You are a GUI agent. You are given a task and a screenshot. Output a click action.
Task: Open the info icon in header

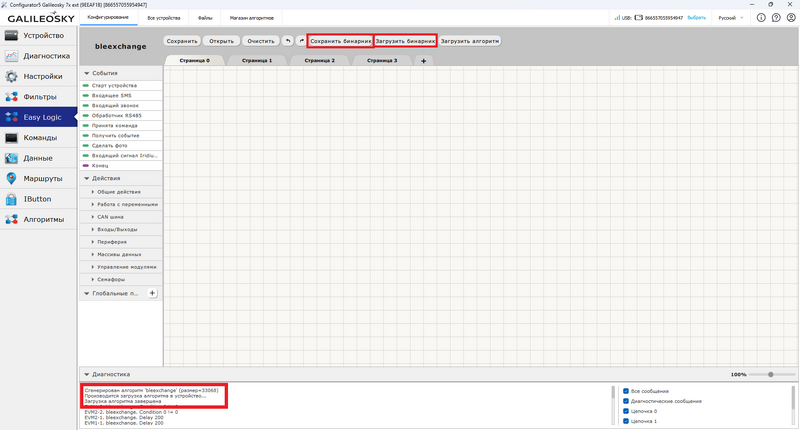point(761,18)
